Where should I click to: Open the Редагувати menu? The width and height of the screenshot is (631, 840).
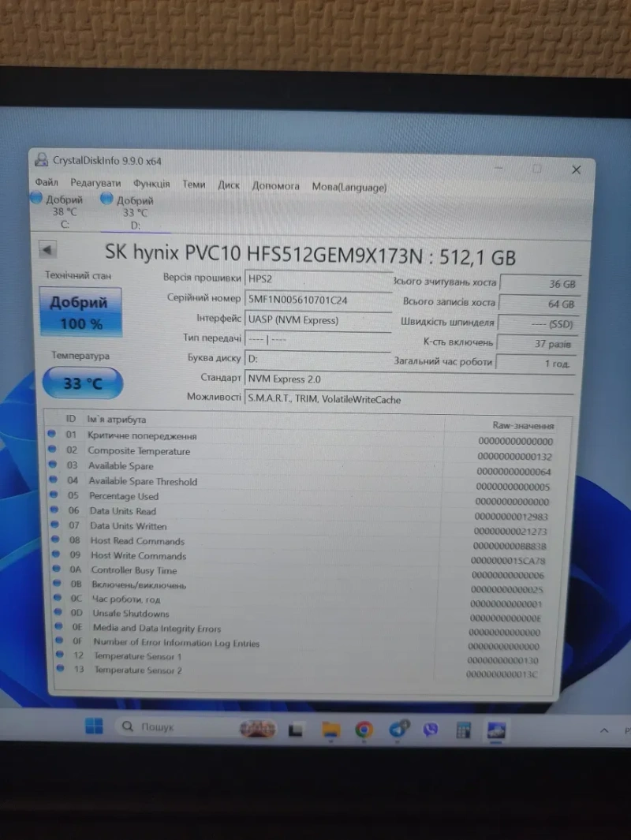[x=95, y=183]
